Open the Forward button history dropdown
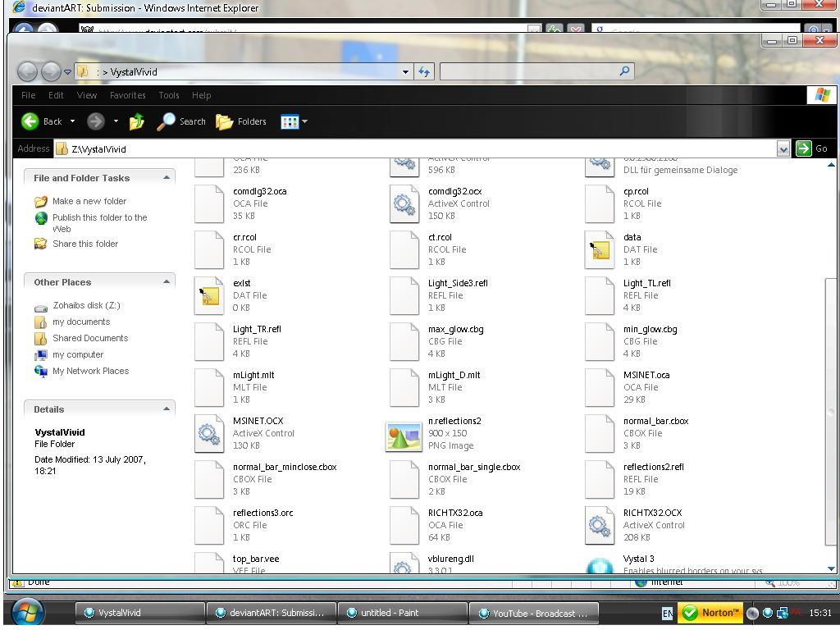The width and height of the screenshot is (840, 630). 116,121
